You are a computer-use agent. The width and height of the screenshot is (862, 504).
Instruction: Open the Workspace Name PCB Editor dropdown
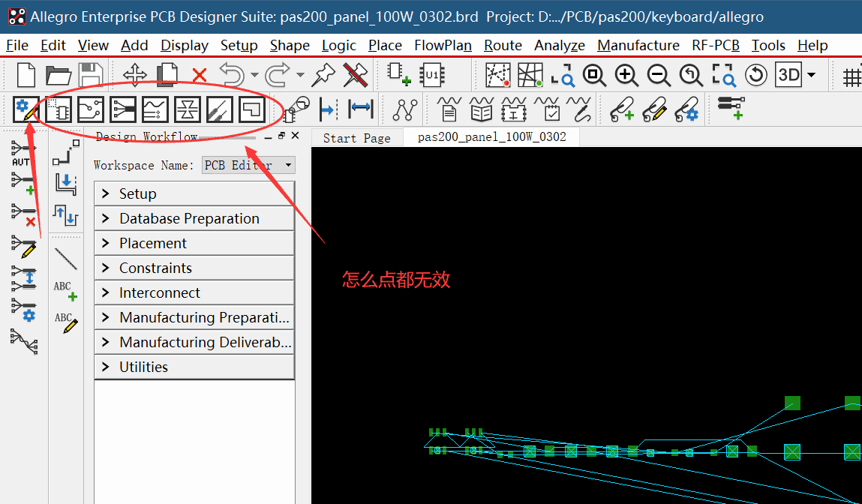(x=248, y=165)
